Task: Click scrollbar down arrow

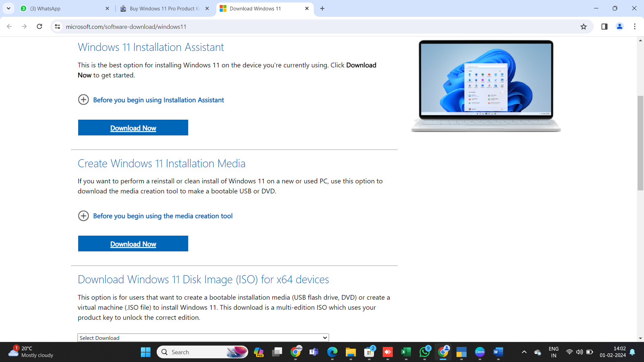Action: [x=640, y=339]
